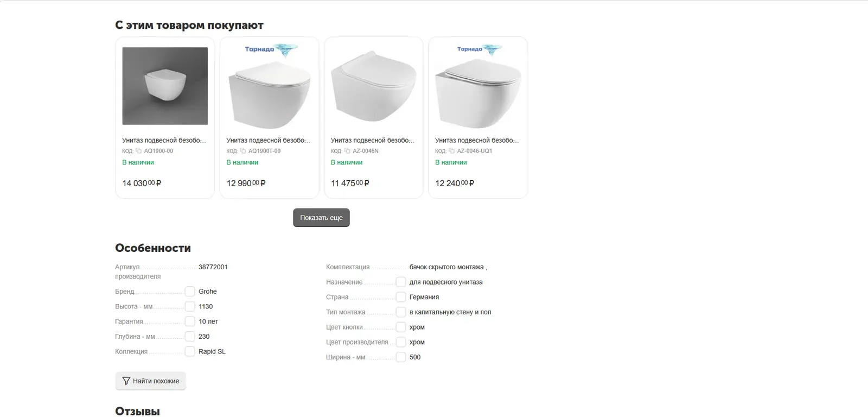Check the Коллекция Rapid SL checkbox
The image size is (868, 417).
click(190, 352)
